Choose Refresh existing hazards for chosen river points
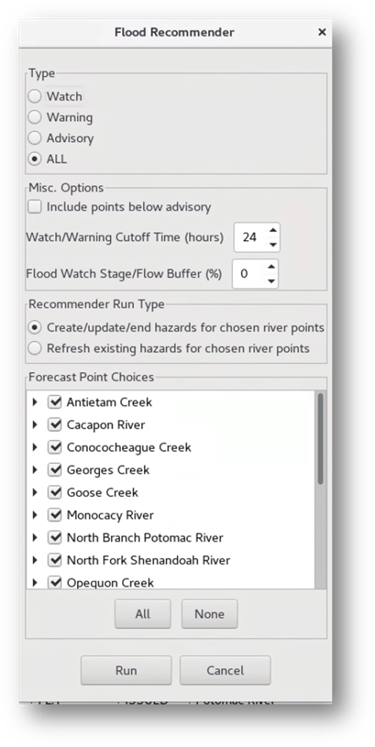 (x=34, y=348)
